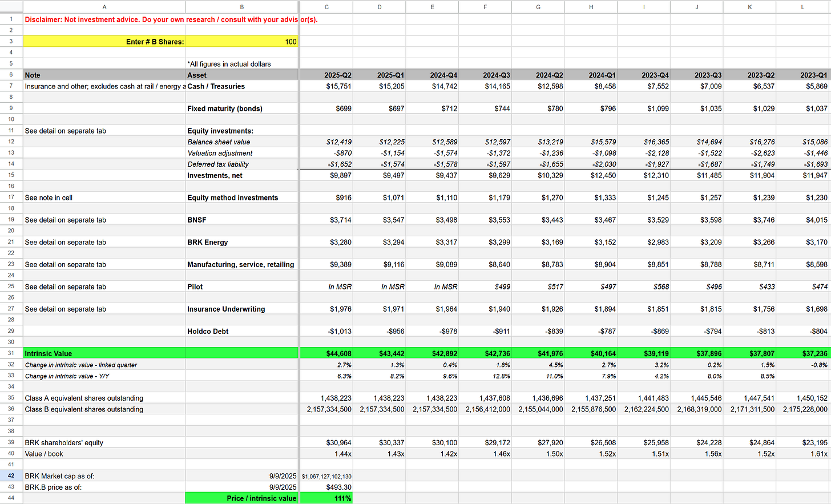Screen dimensions: 831x504
Task: Click the 2024-Q4 column heading cell
Action: pos(432,75)
